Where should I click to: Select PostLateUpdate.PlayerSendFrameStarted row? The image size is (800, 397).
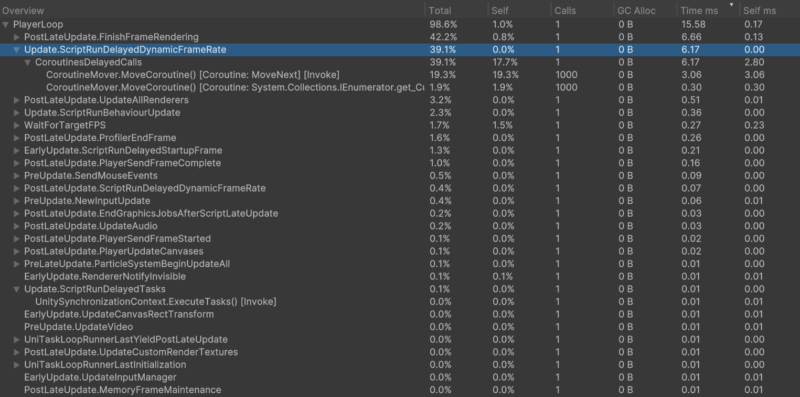click(400, 239)
